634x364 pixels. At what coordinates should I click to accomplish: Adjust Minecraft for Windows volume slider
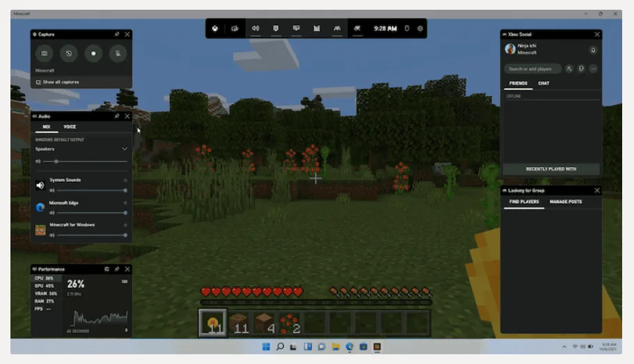coord(91,235)
